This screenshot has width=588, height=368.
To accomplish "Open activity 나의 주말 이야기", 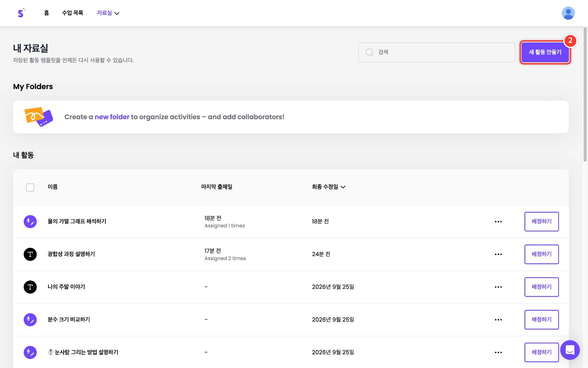I will [66, 287].
